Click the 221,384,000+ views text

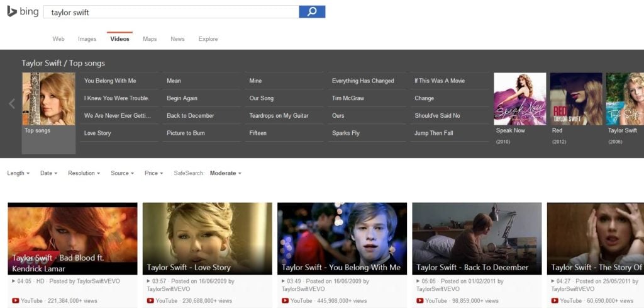coord(73,301)
